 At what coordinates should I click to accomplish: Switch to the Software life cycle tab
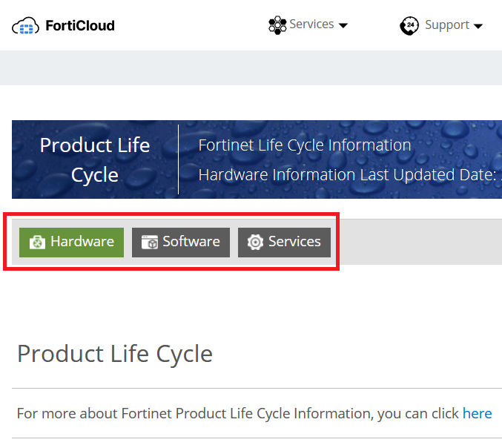[181, 242]
